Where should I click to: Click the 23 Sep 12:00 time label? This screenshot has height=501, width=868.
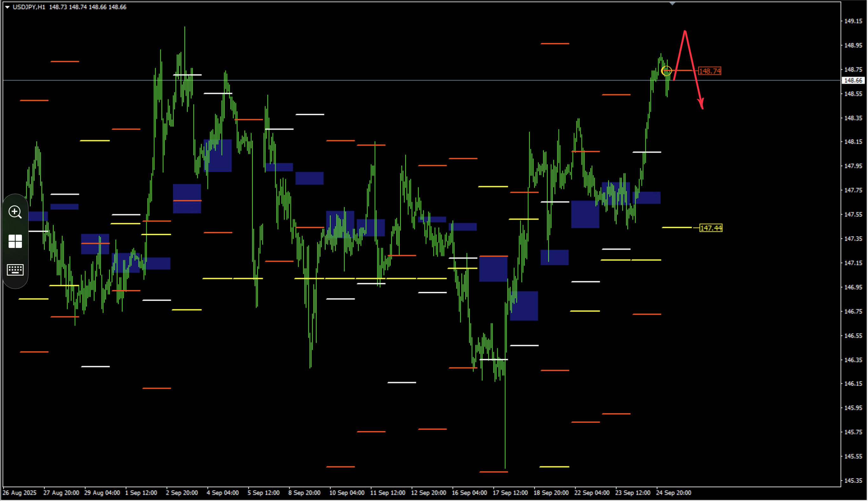coord(633,493)
